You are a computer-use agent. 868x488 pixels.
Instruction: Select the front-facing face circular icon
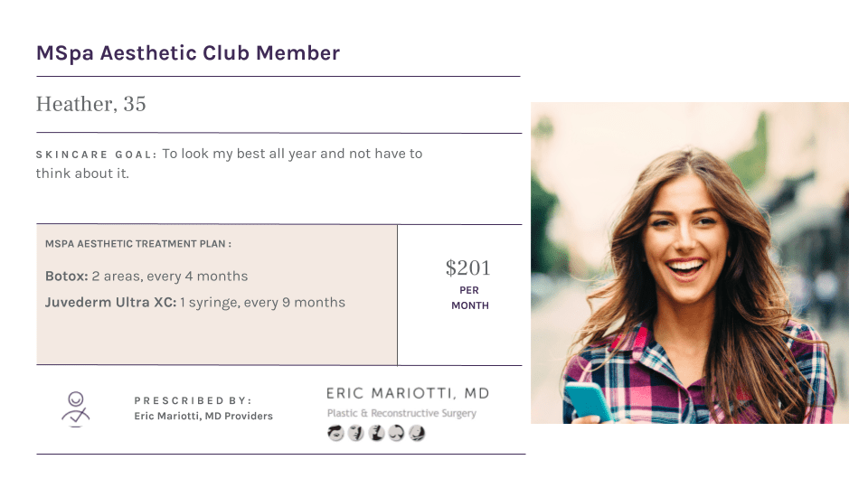pyautogui.click(x=356, y=433)
